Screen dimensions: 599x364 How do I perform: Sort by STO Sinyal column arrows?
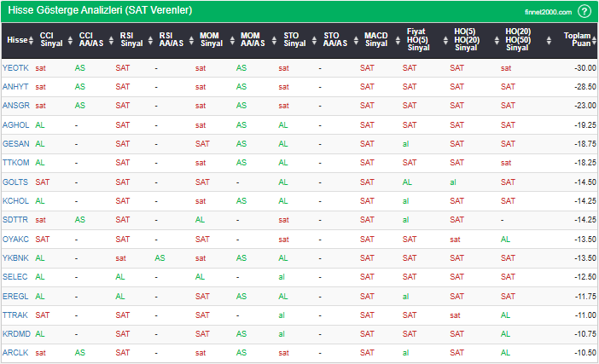coord(314,40)
